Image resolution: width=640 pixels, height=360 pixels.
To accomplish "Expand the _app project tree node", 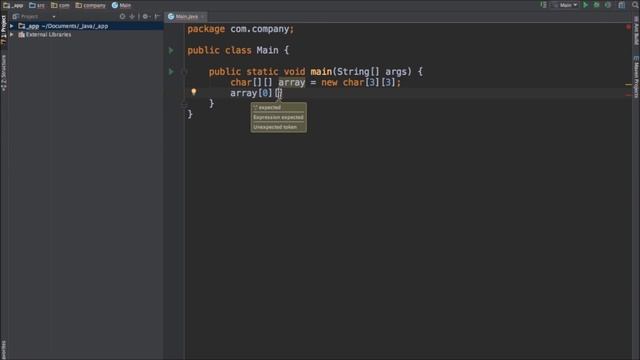I will point(12,26).
